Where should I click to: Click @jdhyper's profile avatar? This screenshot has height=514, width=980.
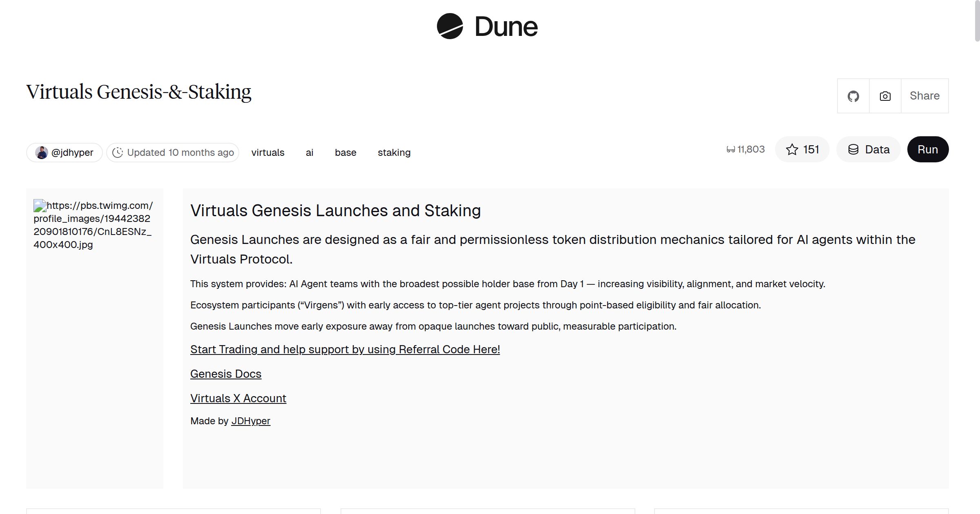click(x=42, y=152)
